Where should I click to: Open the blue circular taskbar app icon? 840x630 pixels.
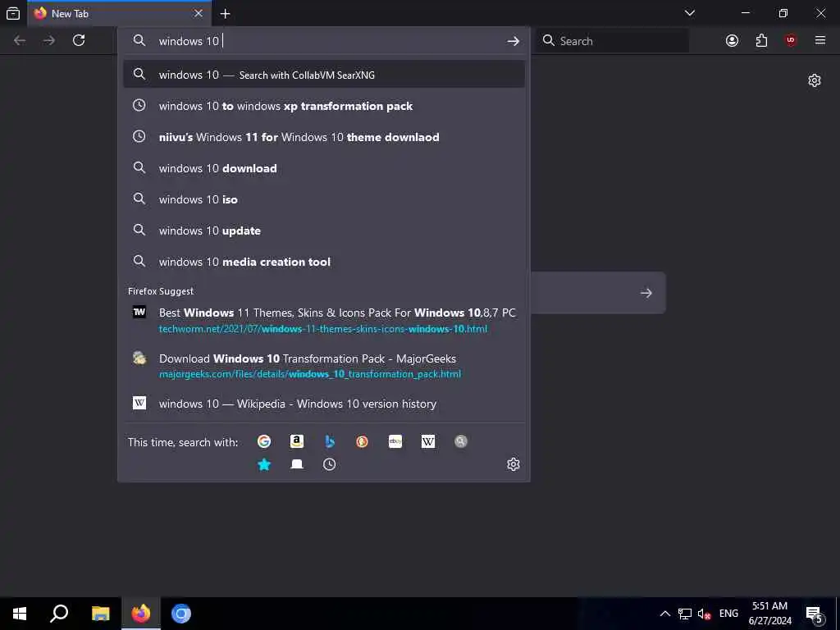point(181,614)
